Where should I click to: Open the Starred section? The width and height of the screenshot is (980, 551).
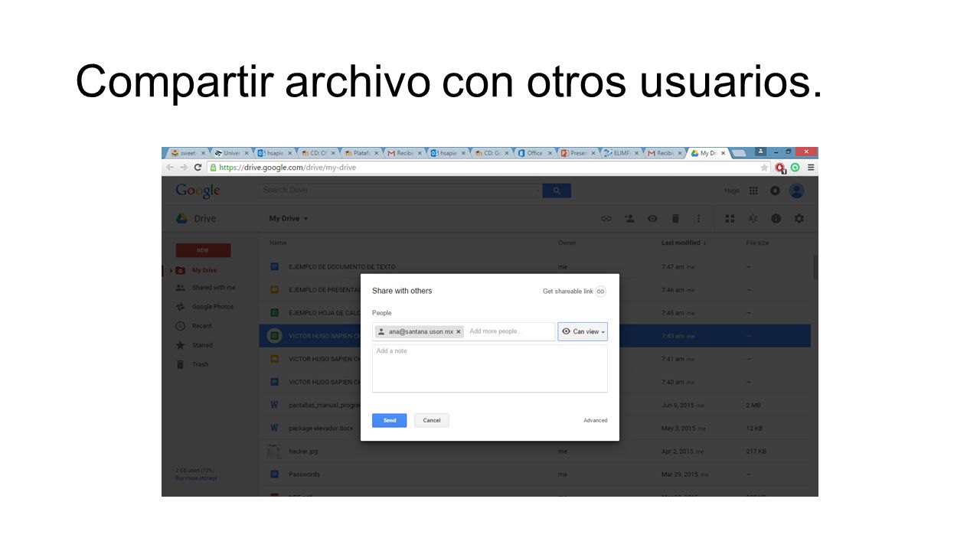[x=202, y=345]
